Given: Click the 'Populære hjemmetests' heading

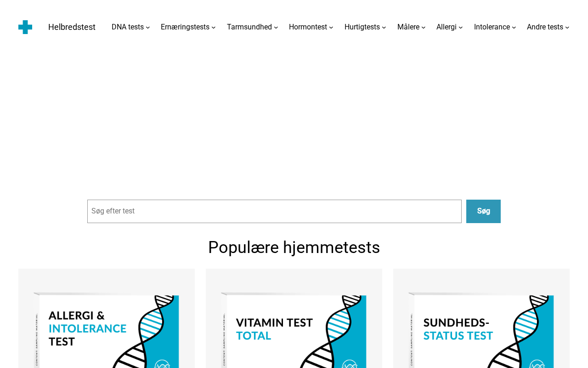Looking at the screenshot, I should [294, 247].
